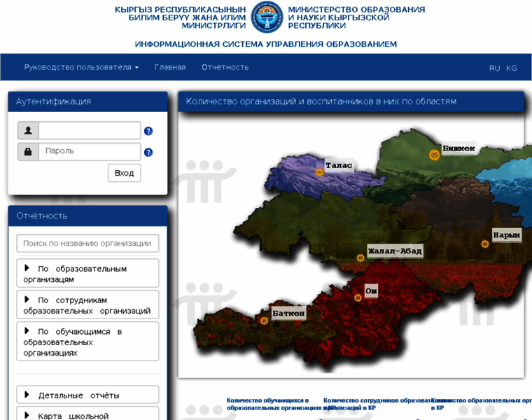Image resolution: width=532 pixels, height=420 pixels.
Task: Expand Детальные отчёты section
Action: pos(87,395)
